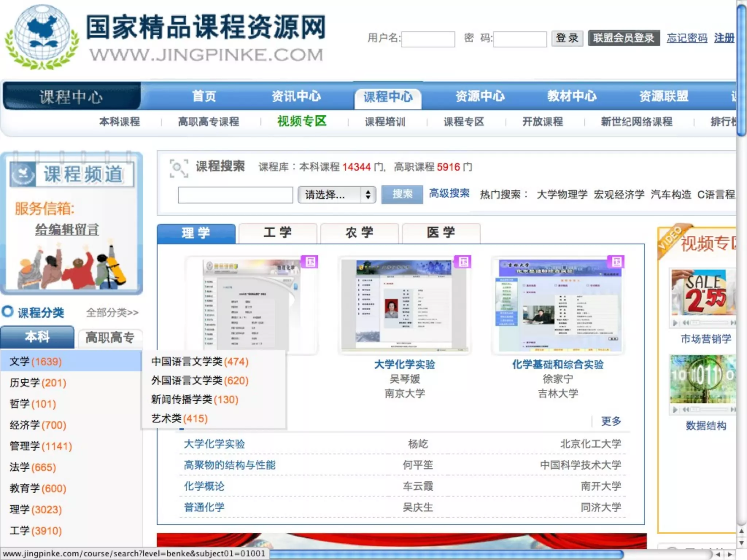The image size is (747, 560).
Task: Click the 忘记密码 link
Action: point(686,38)
